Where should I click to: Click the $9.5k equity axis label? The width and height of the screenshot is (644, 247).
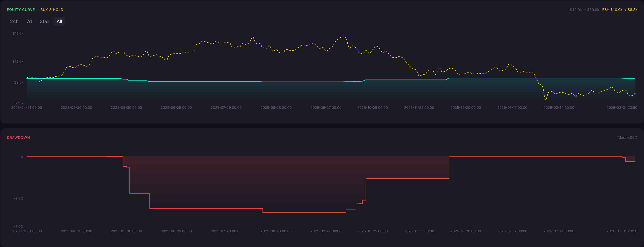(19, 82)
